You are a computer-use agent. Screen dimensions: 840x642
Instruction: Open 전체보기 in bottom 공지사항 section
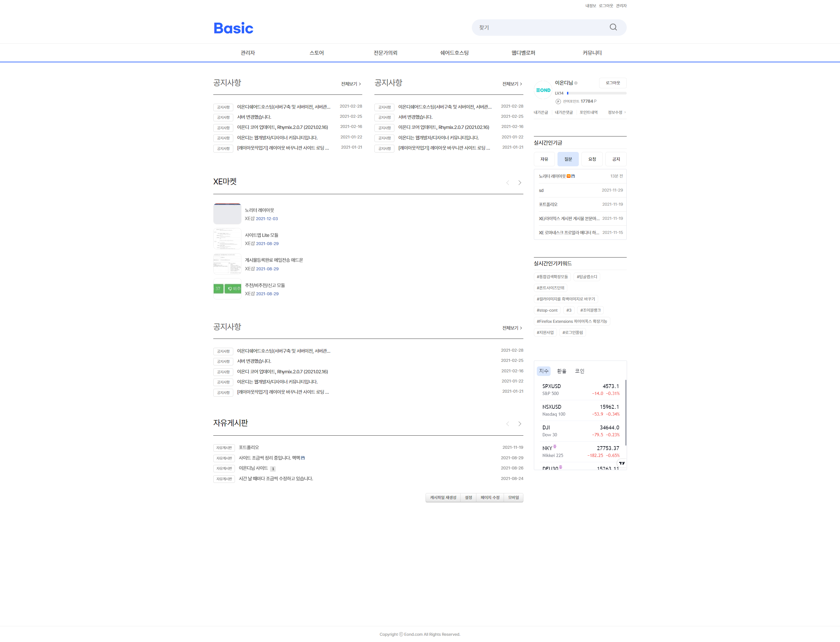click(x=512, y=328)
